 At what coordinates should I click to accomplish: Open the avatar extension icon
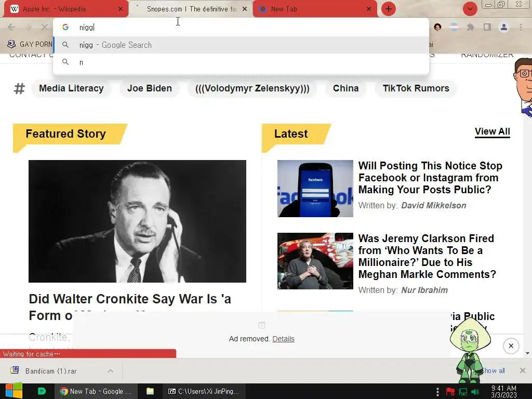pos(437,27)
